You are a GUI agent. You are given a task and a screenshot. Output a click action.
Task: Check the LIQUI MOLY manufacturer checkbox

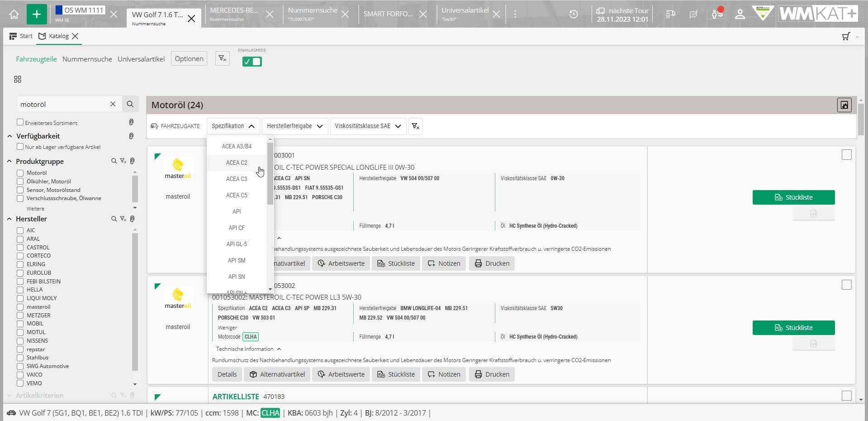coord(20,298)
